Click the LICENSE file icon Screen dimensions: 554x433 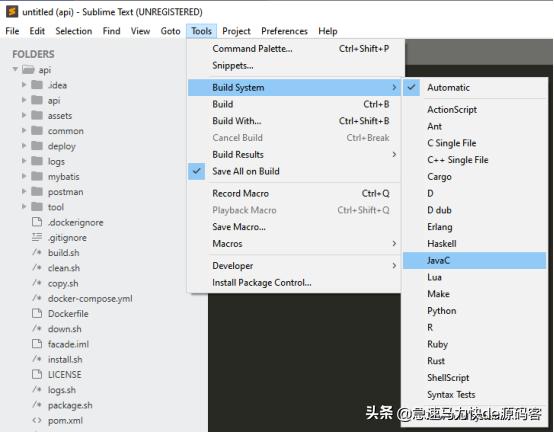tap(37, 374)
